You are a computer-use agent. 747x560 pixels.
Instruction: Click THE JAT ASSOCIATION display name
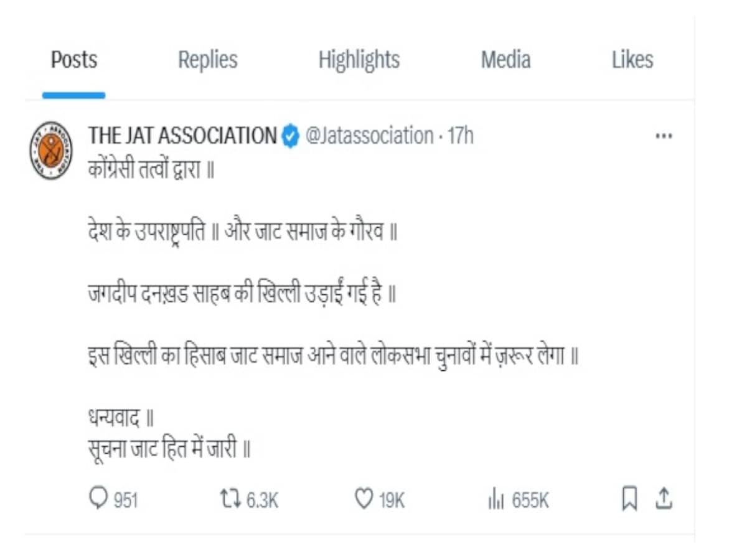click(182, 136)
